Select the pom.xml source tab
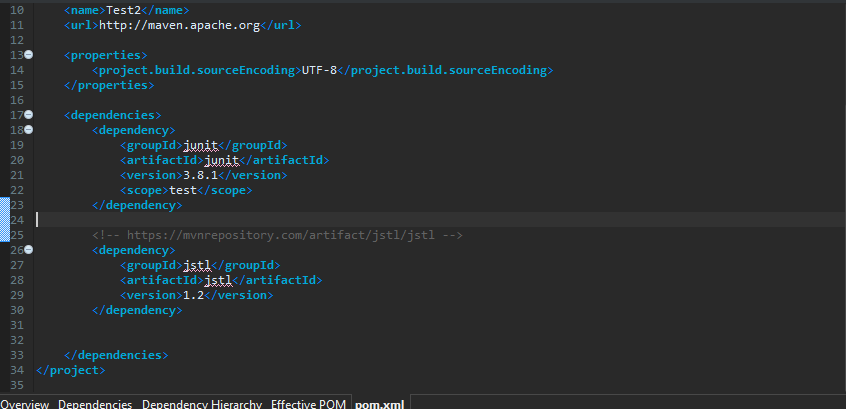846x409 pixels. click(x=381, y=403)
